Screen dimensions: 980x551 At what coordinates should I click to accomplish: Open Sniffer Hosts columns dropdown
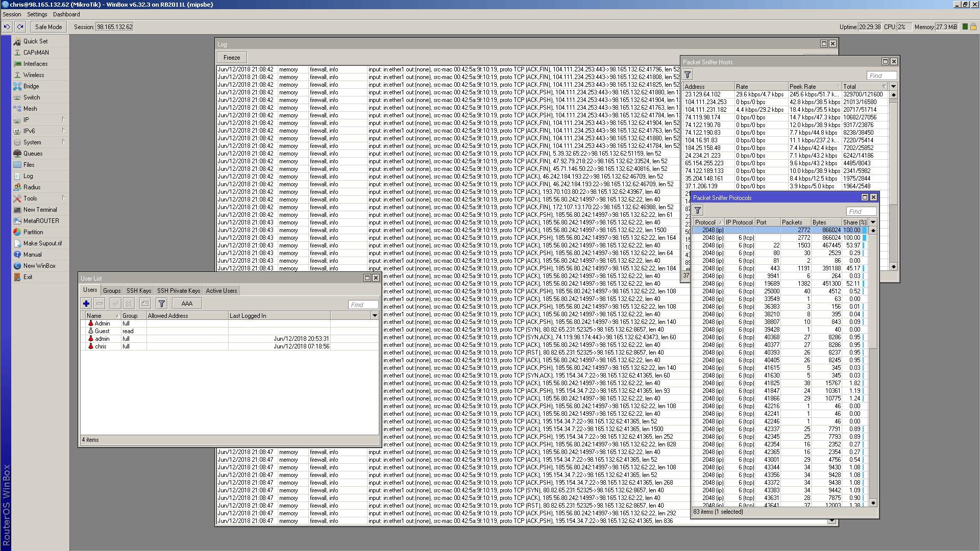click(x=893, y=87)
